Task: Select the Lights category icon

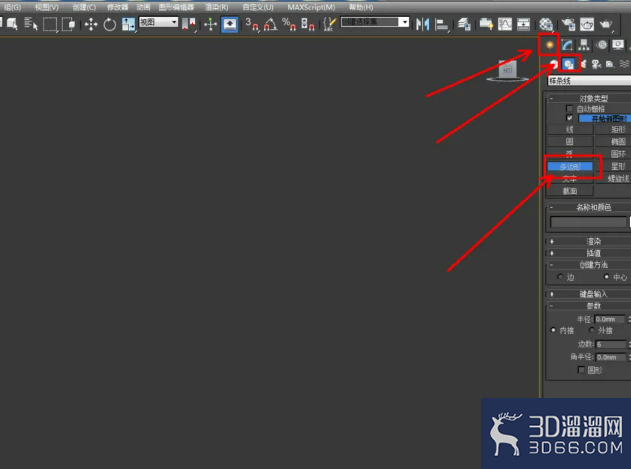Action: (583, 64)
